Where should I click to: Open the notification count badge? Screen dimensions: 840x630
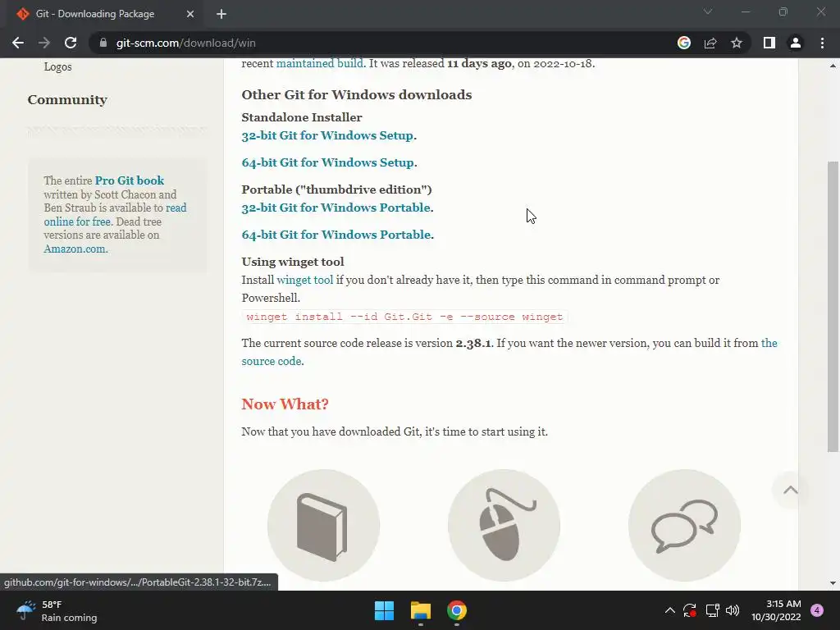817,610
